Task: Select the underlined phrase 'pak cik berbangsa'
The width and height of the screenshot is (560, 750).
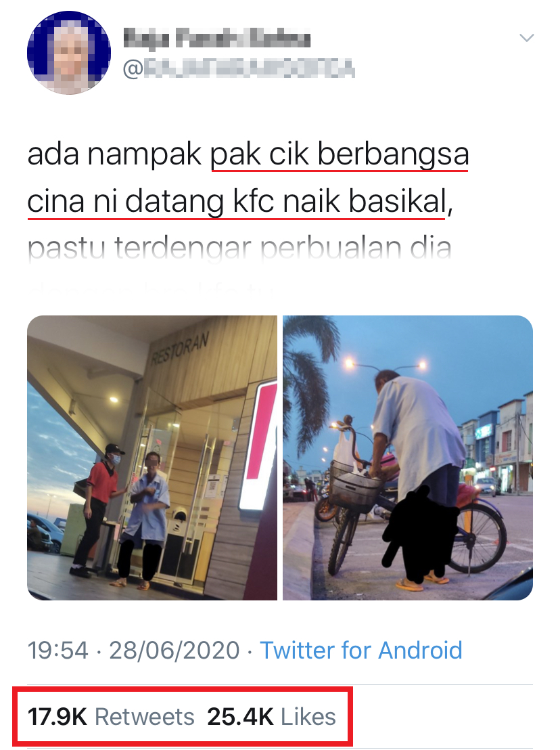Action: point(340,155)
